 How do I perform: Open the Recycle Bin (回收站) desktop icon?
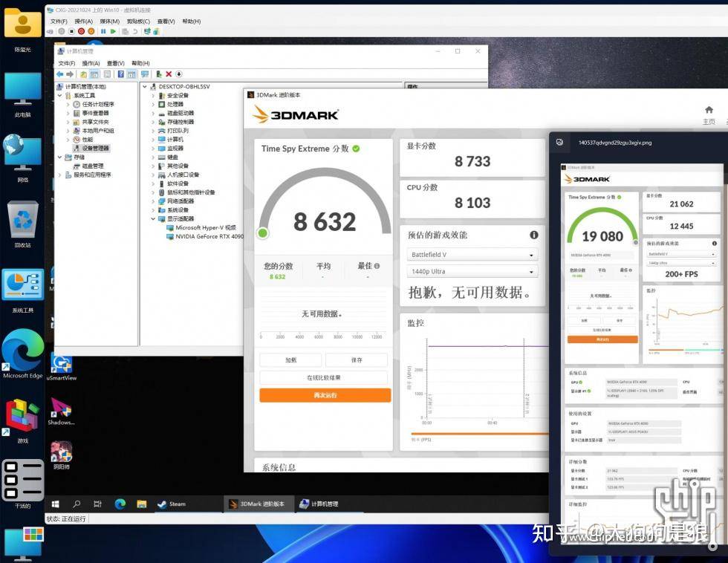[x=23, y=224]
